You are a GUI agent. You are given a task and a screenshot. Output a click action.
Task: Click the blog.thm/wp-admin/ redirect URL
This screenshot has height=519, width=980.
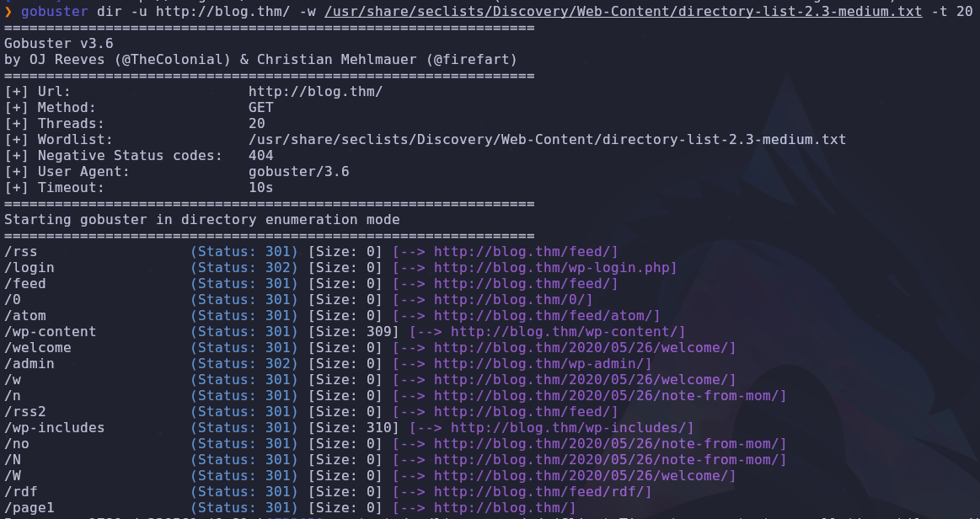(x=539, y=363)
